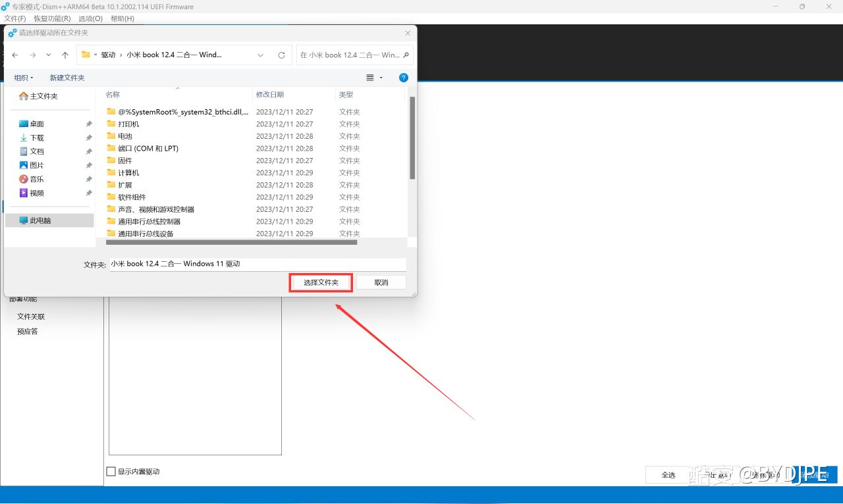Refresh the folder listing
843x504 pixels.
pos(281,55)
